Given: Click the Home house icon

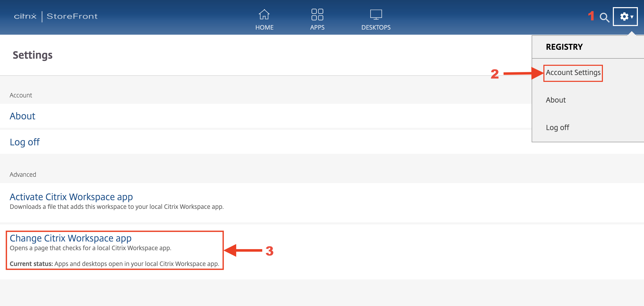Looking at the screenshot, I should tap(264, 15).
